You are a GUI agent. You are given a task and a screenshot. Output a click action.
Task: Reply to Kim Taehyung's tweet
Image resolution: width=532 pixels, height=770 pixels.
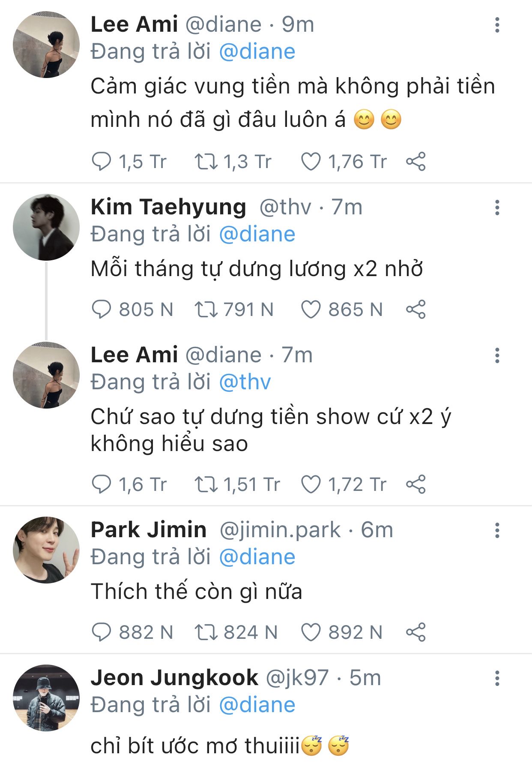click(x=102, y=310)
